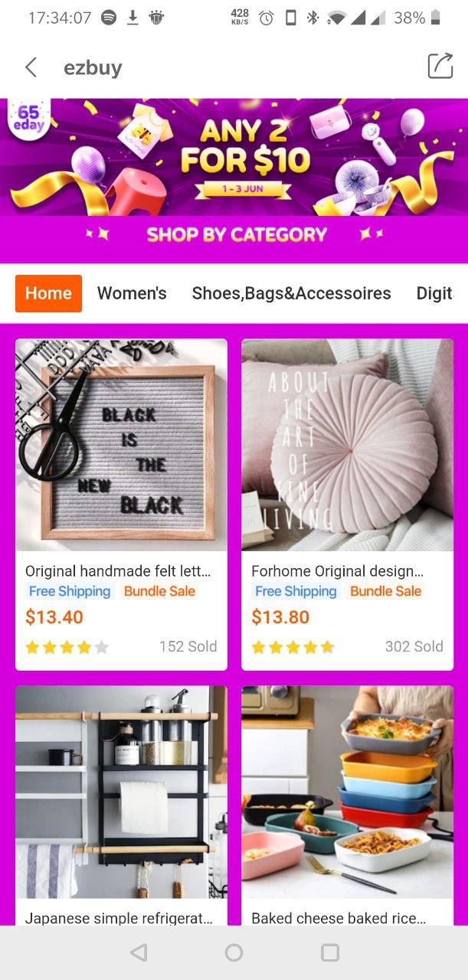This screenshot has height=980, width=468.
Task: Tap the Any 2 for $10 banner
Action: click(234, 157)
